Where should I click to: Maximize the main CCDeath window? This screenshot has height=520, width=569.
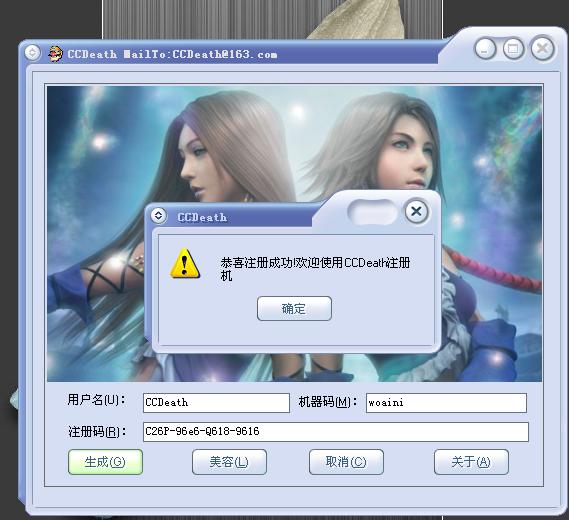pos(513,48)
